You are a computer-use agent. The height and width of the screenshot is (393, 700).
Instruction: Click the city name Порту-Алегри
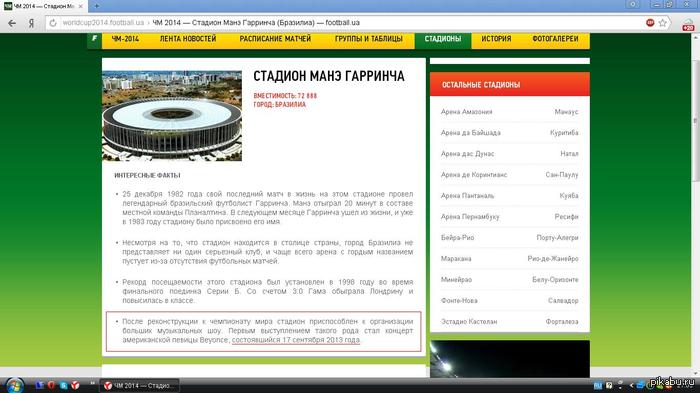(557, 238)
